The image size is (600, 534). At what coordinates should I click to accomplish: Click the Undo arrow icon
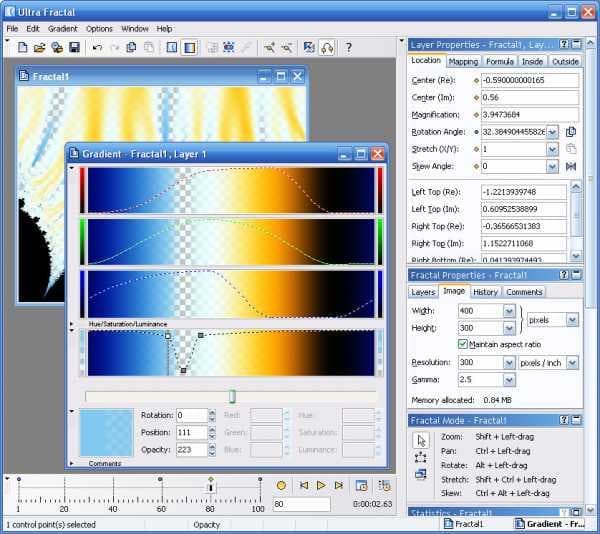click(x=97, y=47)
